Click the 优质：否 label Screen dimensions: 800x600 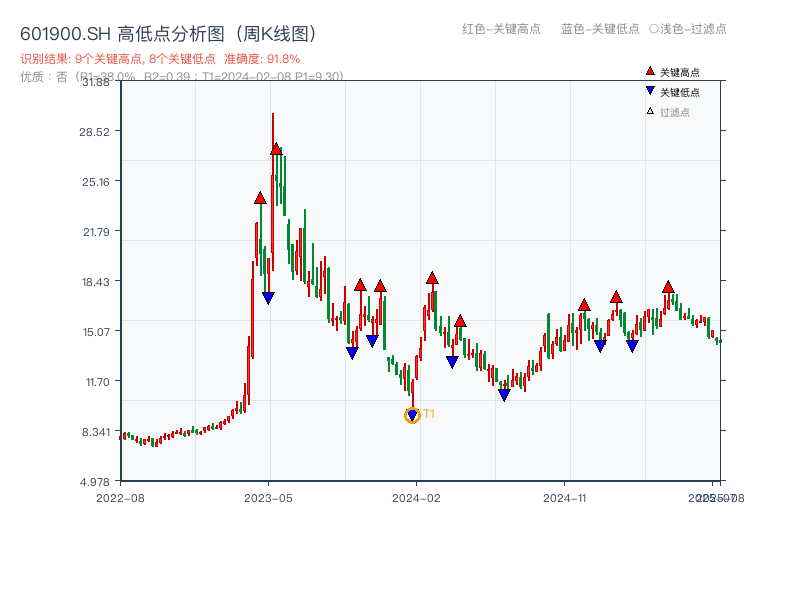point(40,79)
